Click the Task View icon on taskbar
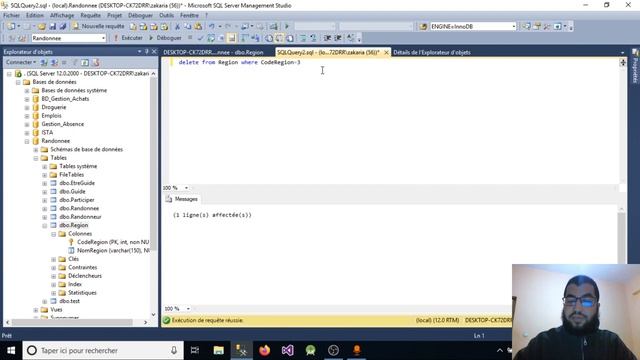The height and width of the screenshot is (360, 640). click(x=195, y=350)
